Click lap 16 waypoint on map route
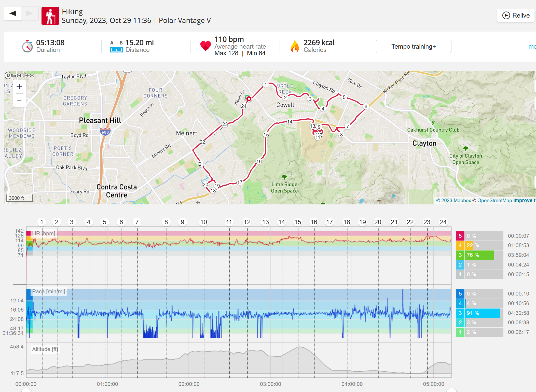The height and width of the screenshot is (392, 536). click(x=259, y=161)
